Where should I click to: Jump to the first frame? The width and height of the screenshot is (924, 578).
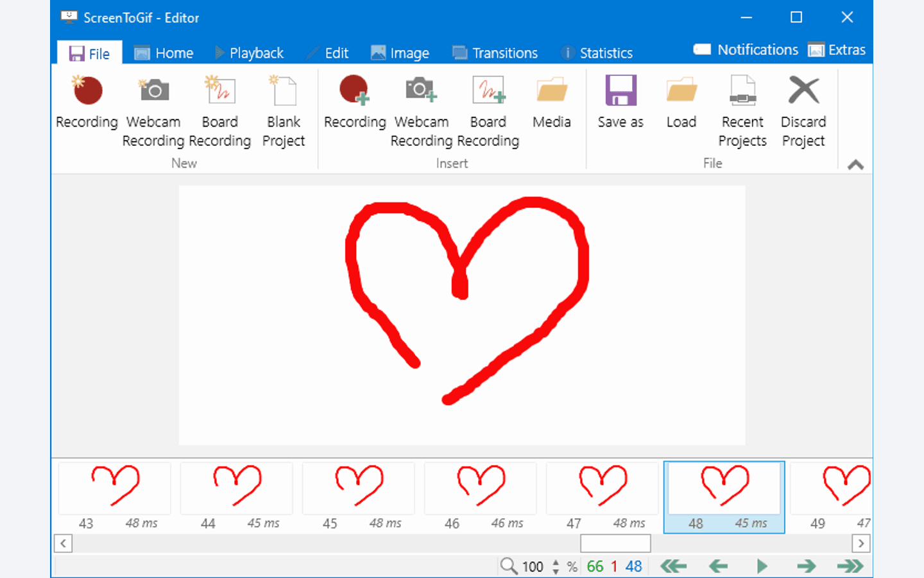674,566
